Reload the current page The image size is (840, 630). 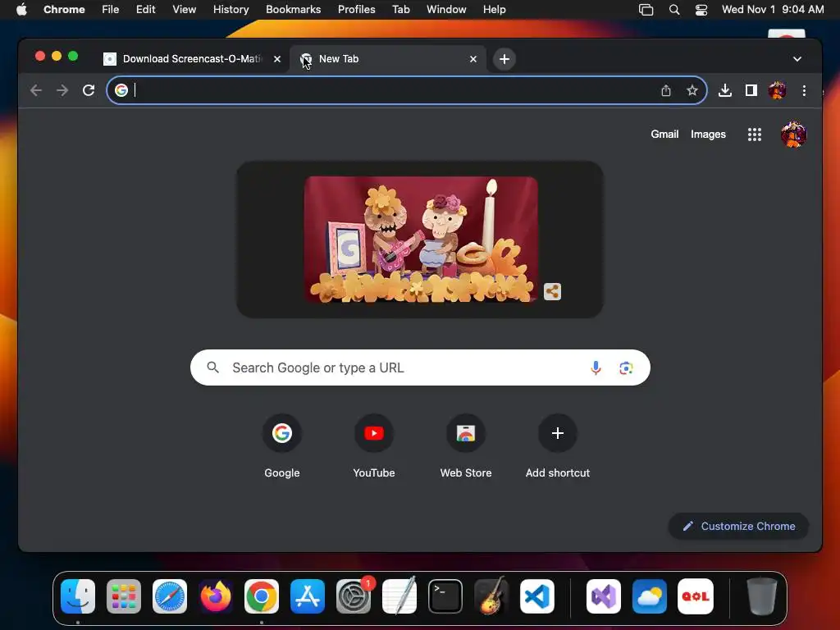[89, 90]
